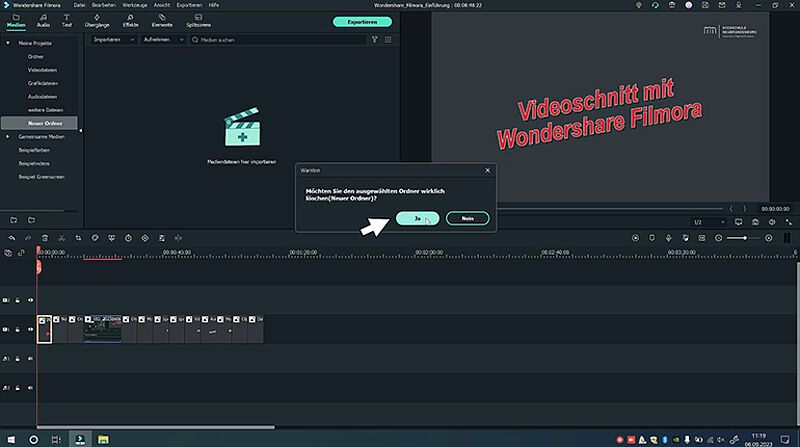Expand the Gemeinsame Medien tree
This screenshot has width=800, height=447.
click(x=8, y=137)
